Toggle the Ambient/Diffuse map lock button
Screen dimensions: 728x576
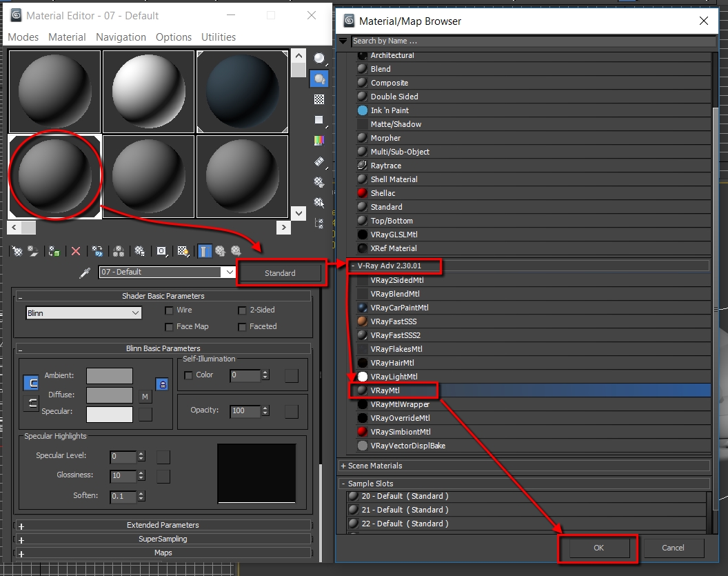coord(162,384)
